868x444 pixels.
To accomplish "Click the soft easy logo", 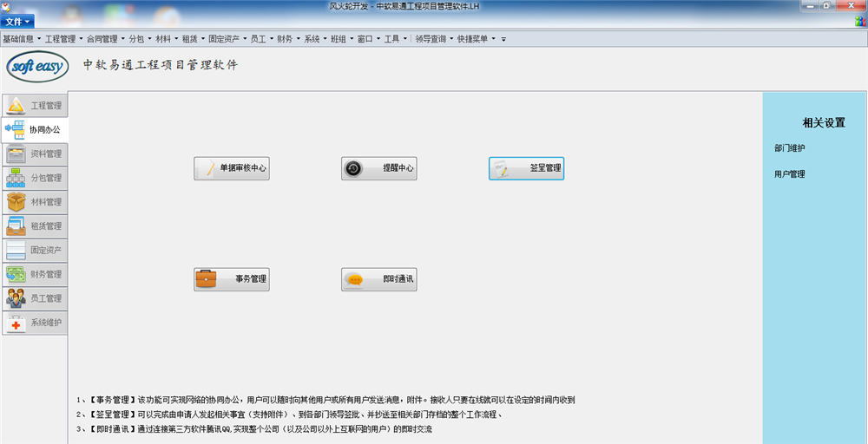I will (37, 67).
